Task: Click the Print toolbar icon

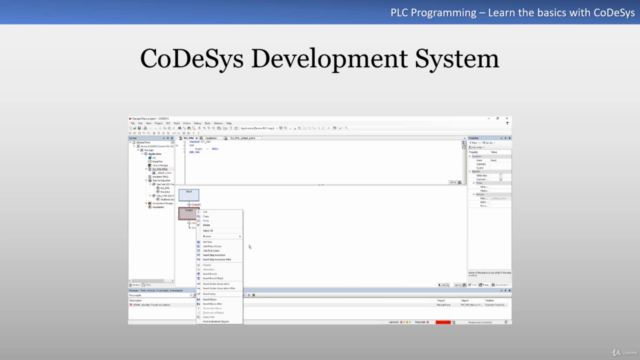Action: (x=145, y=128)
